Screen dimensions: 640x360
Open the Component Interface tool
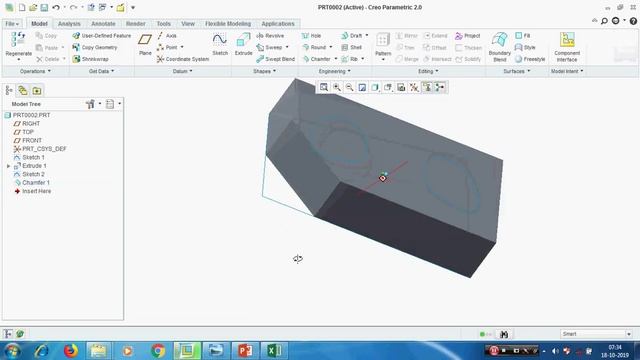point(567,47)
